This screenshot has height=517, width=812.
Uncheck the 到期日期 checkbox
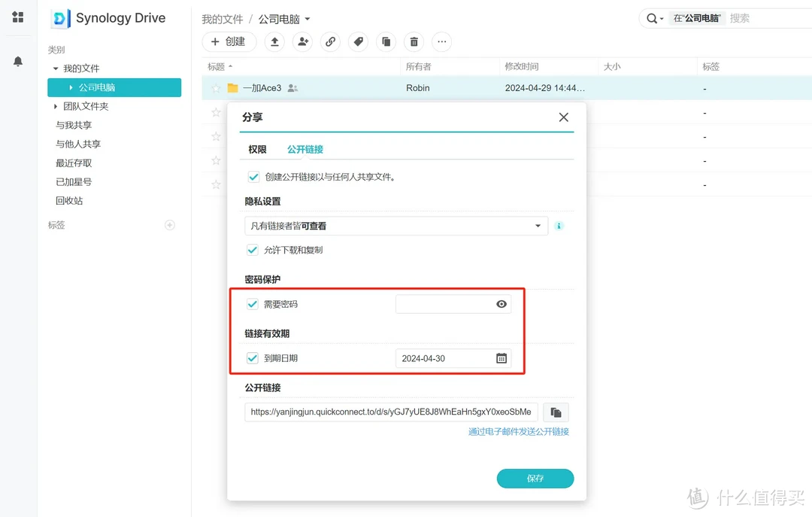pos(253,358)
